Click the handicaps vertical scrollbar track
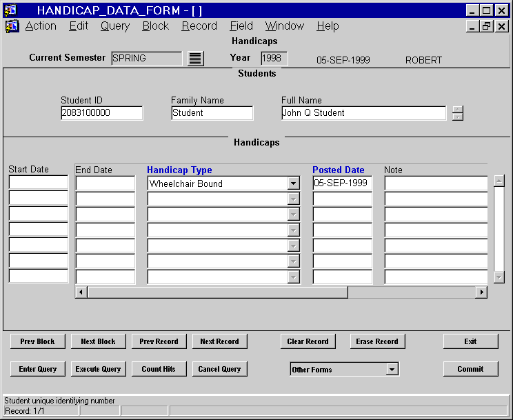This screenshot has width=513, height=420. (499, 229)
